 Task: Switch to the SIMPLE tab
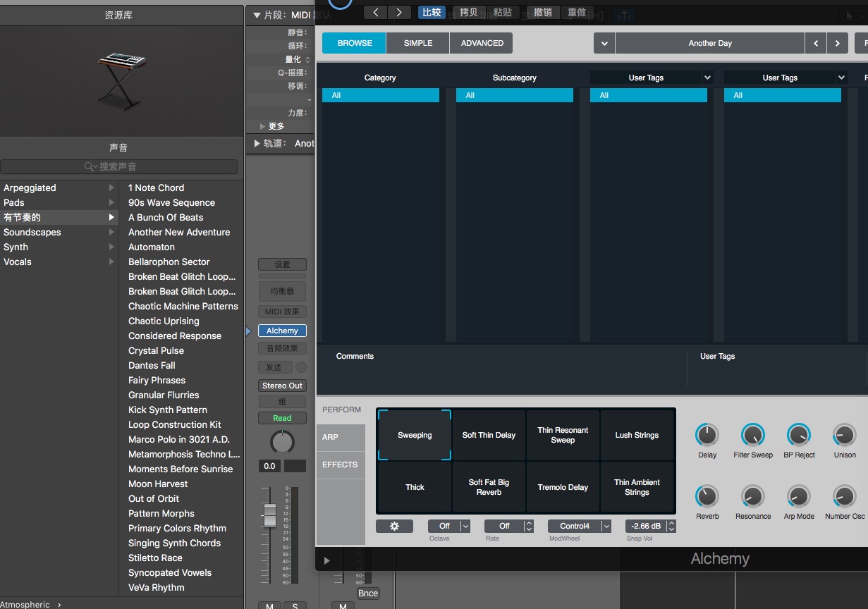[418, 43]
